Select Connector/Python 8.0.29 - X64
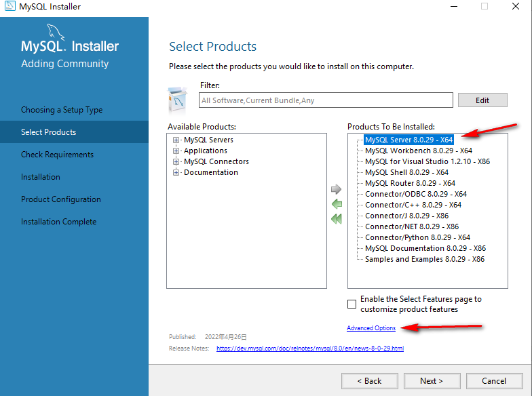 [x=418, y=237]
